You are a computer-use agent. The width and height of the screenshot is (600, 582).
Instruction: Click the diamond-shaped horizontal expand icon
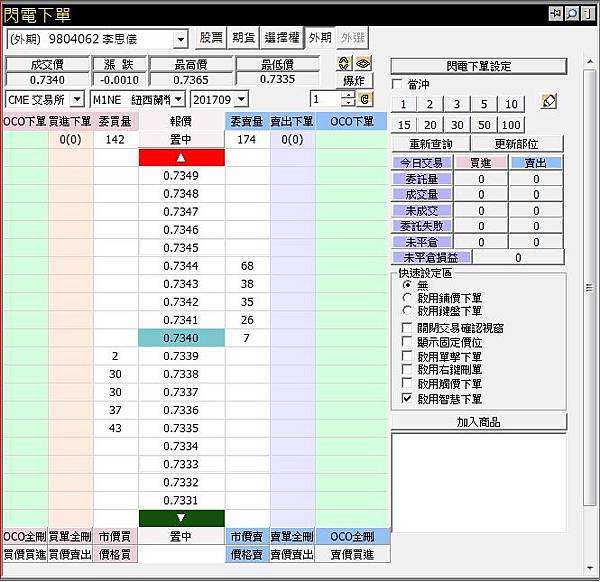(364, 63)
